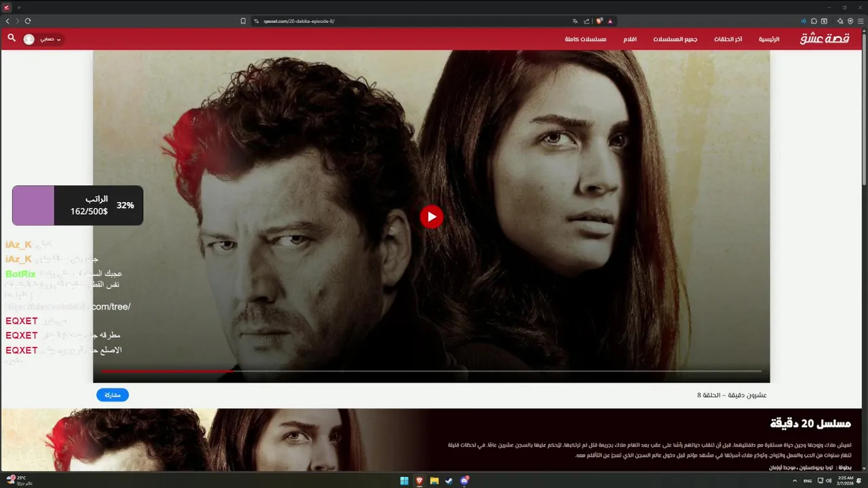Click the video progress bar
This screenshot has width=868, height=488.
click(431, 371)
